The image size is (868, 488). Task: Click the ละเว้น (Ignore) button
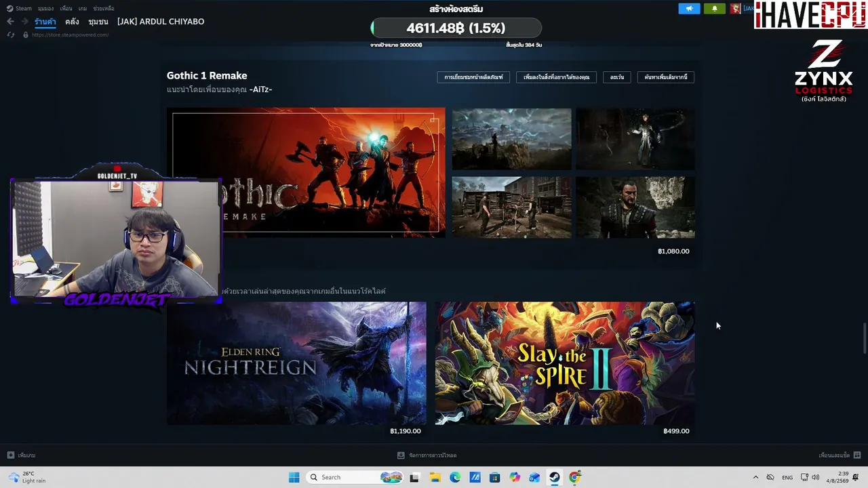click(x=617, y=77)
